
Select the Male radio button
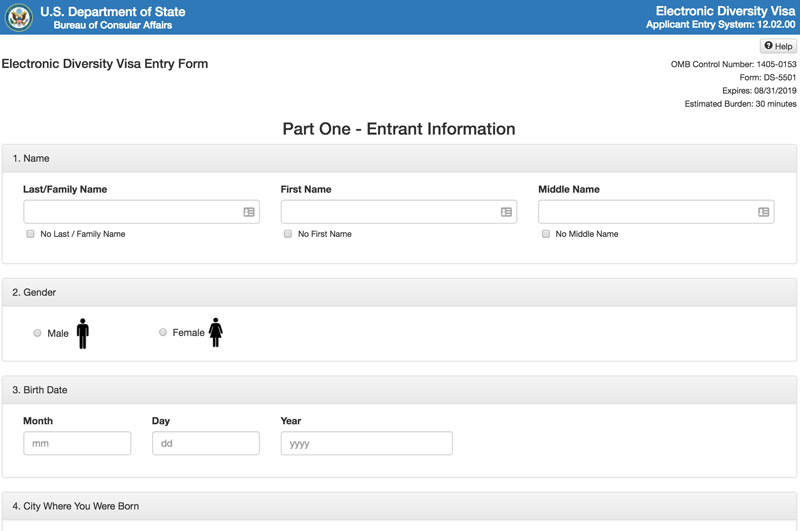(x=37, y=333)
